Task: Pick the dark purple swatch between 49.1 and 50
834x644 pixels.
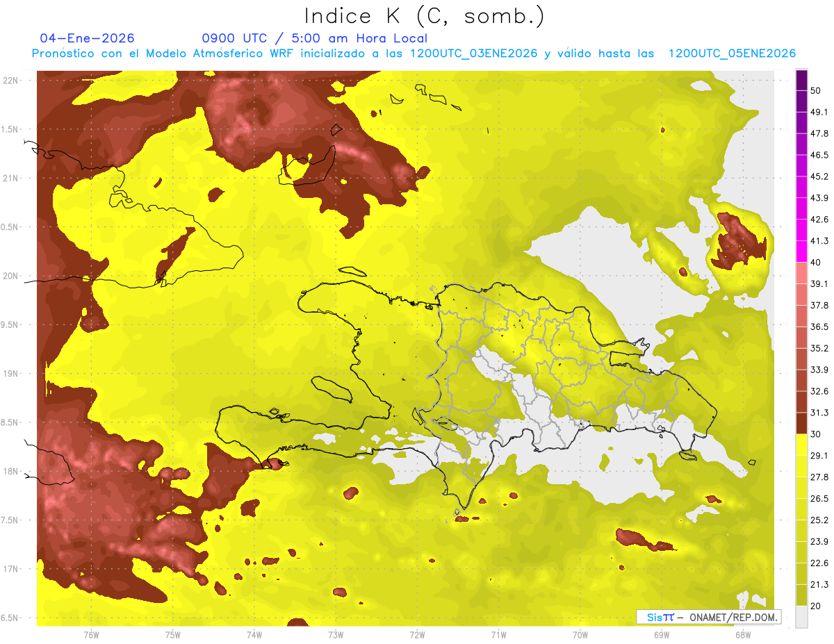Action: point(802,101)
